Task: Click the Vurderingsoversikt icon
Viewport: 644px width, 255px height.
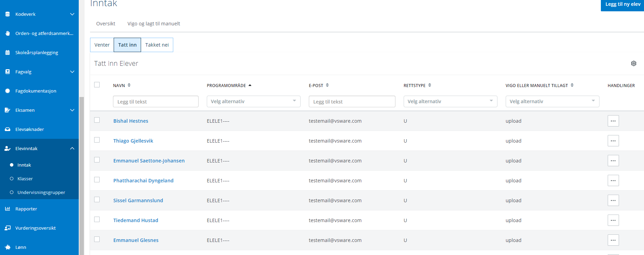Action: pos(8,228)
